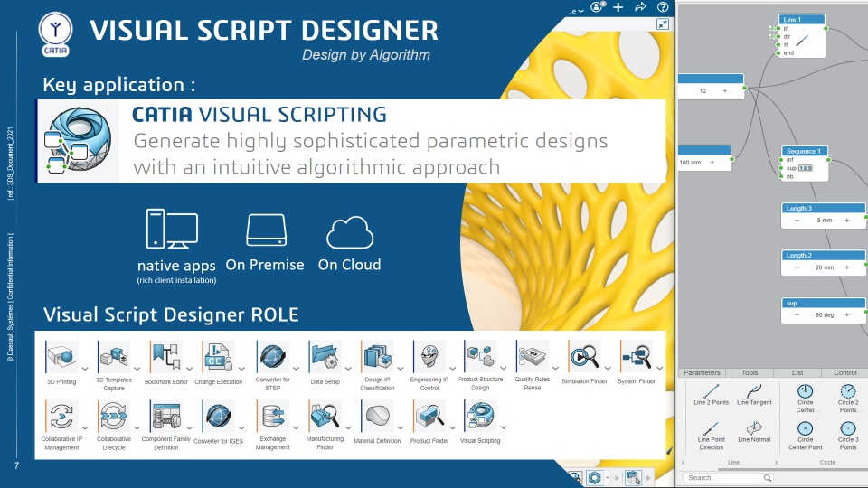
Task: Open Collaborative IP Management app icon
Action: pos(61,416)
